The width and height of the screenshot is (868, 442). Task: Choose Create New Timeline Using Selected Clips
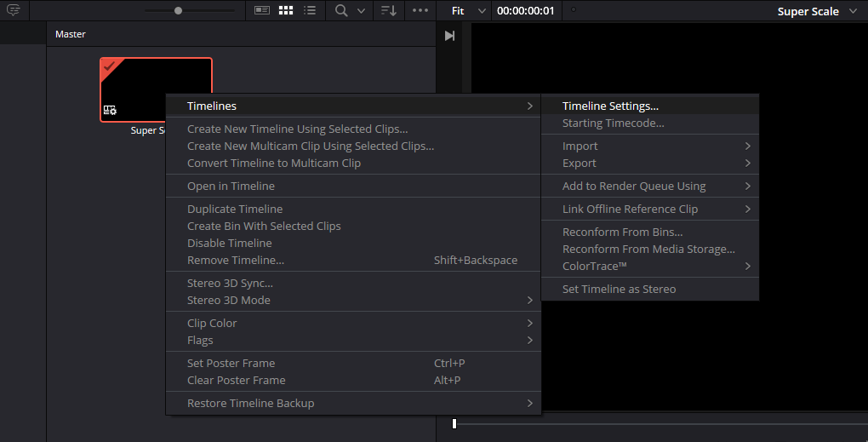point(353,129)
